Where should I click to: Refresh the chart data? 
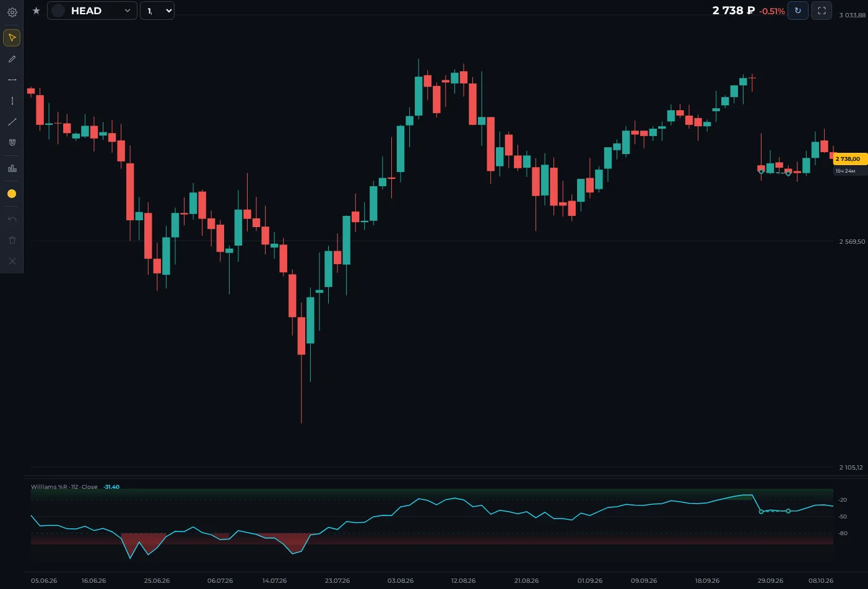(797, 11)
